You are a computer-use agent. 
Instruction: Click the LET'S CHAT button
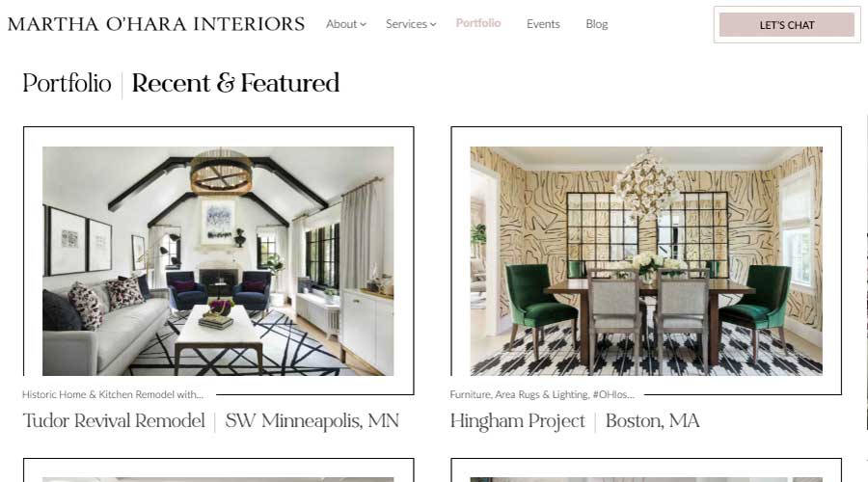click(x=787, y=25)
